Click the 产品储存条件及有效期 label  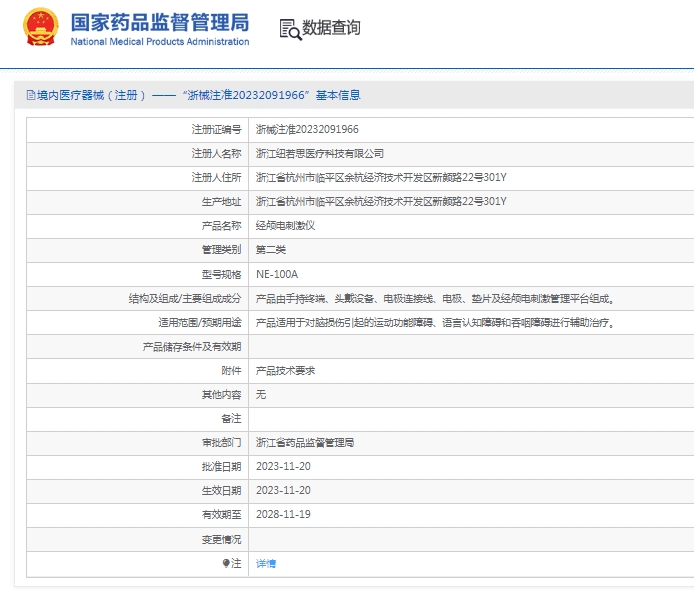coord(192,347)
